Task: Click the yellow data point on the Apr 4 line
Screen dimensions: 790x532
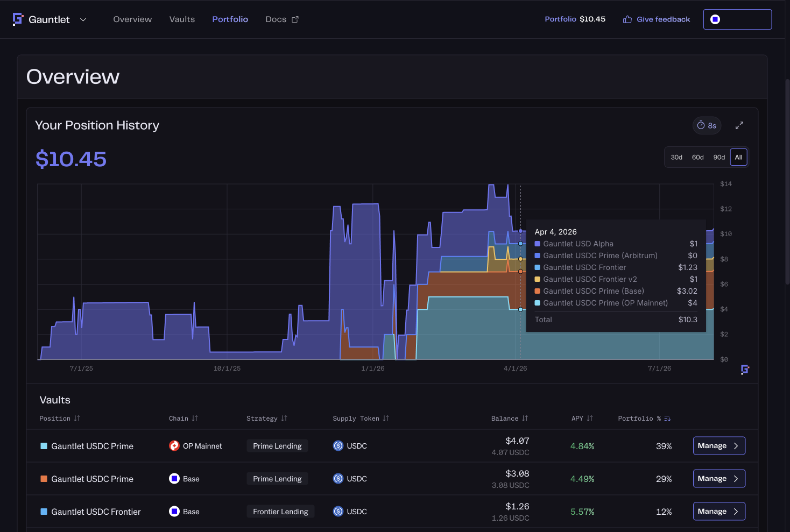Action: 520,259
